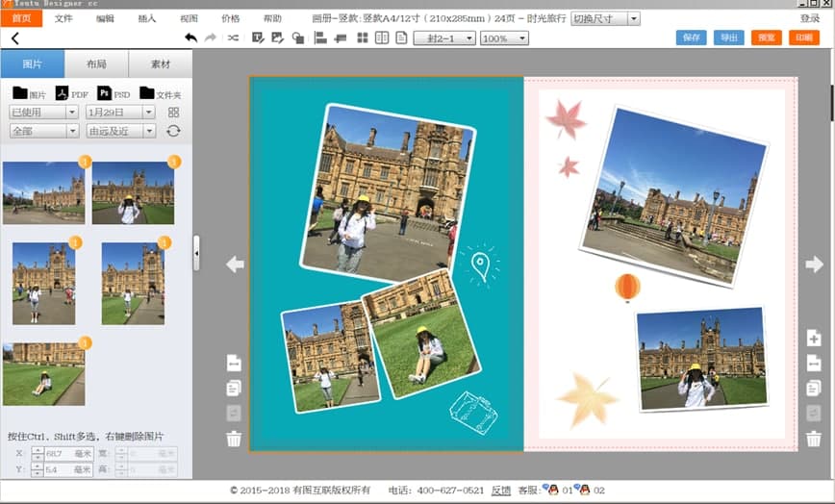Click the back arrow at top left
The image size is (835, 504).
[15, 38]
